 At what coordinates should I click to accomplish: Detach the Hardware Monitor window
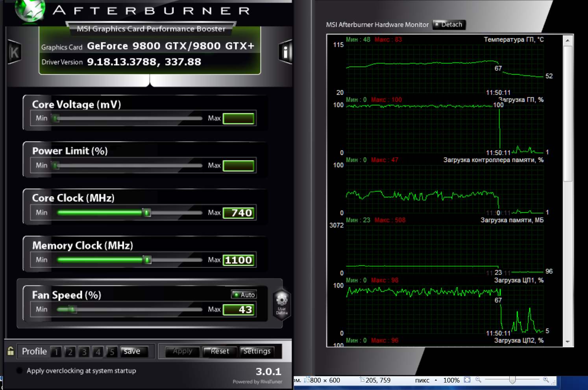click(x=449, y=24)
